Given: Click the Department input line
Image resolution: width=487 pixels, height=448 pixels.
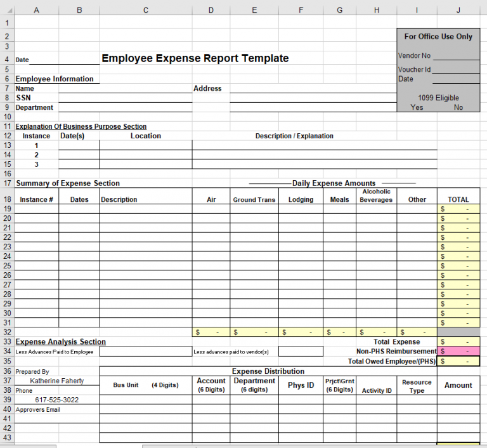Looking at the screenshot, I should (125, 108).
